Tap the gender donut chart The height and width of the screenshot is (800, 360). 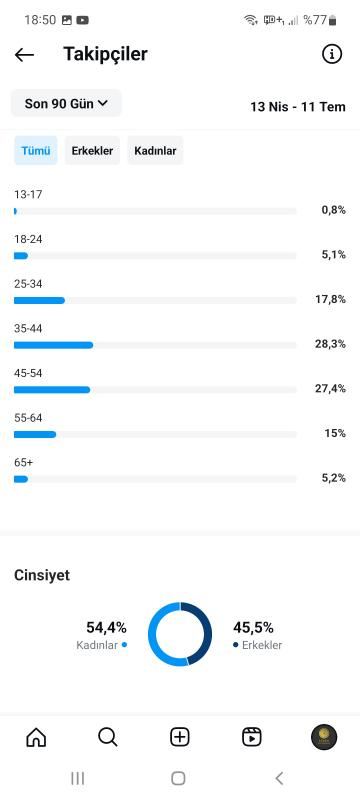[x=180, y=634]
